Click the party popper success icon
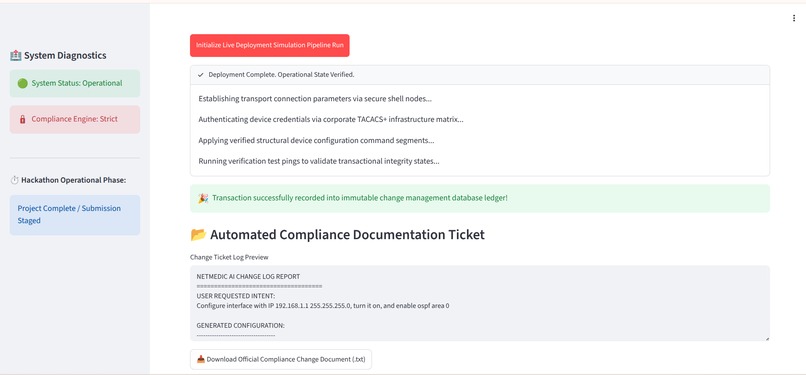Viewport: 806px width, 375px height. 203,198
